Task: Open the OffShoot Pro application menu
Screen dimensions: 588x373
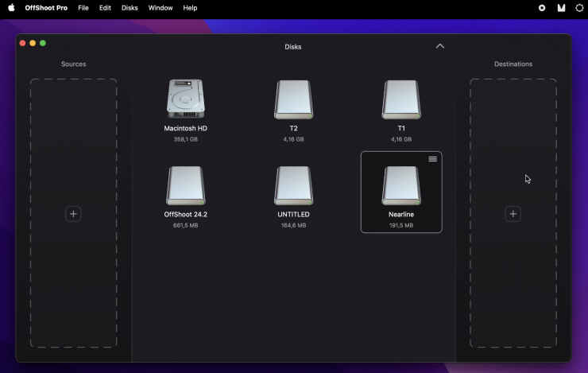Action: click(46, 8)
